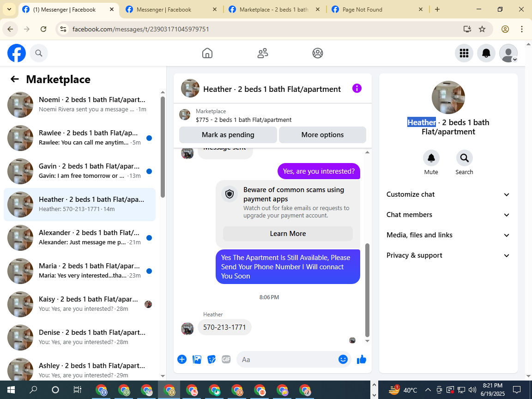Screen dimensions: 532x399
Task: Close the Page Not Found tab
Action: [421, 10]
